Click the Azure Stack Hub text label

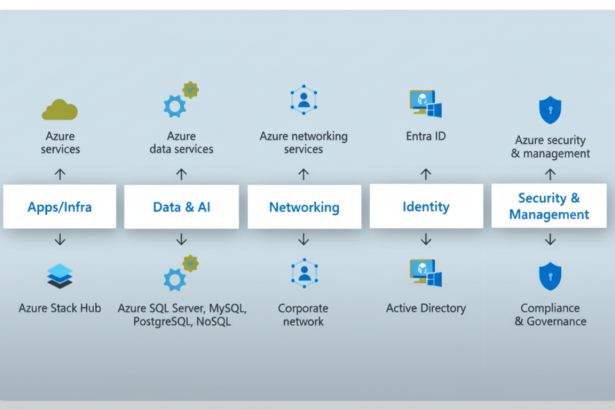60,308
